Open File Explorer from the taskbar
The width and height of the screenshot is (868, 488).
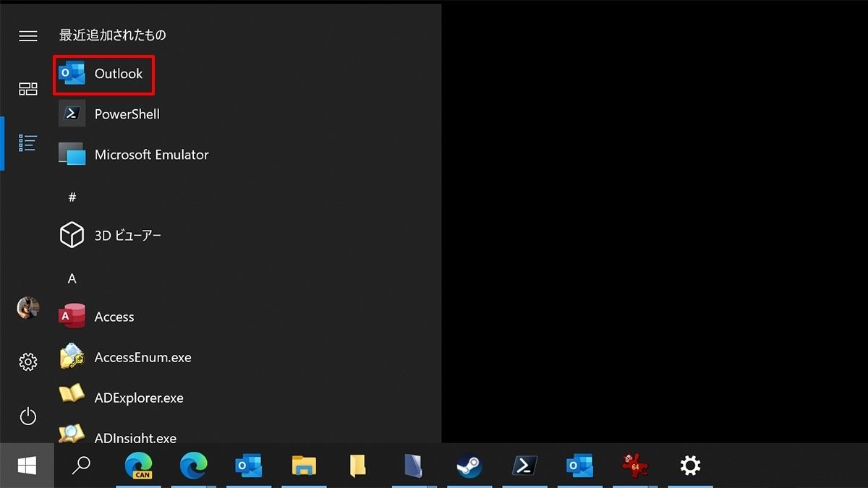305,466
